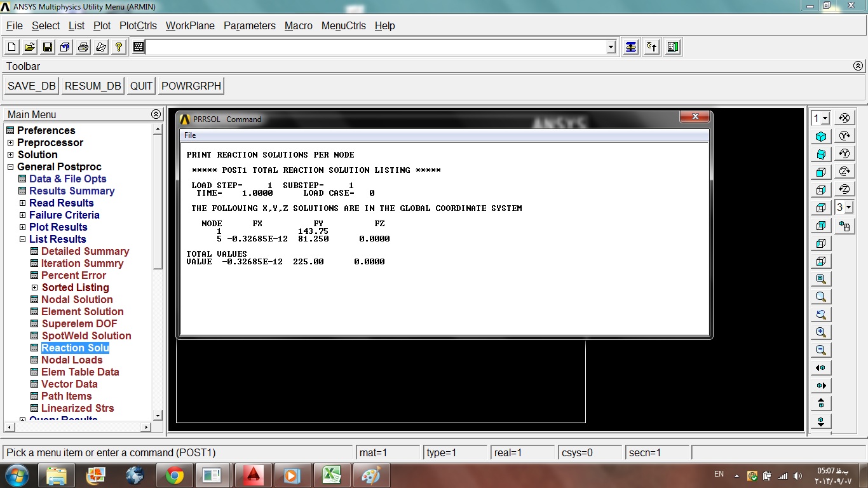
Task: Click the volume speaker tray icon
Action: [x=797, y=475]
